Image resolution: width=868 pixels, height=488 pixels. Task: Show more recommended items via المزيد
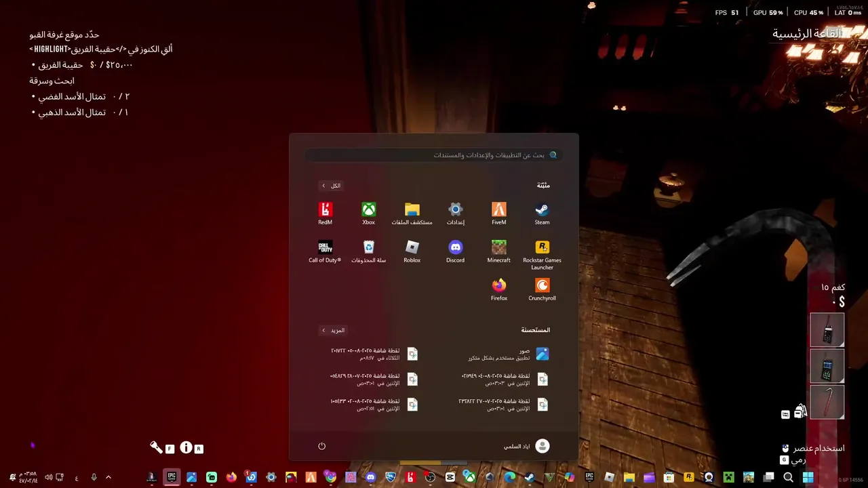pos(333,330)
